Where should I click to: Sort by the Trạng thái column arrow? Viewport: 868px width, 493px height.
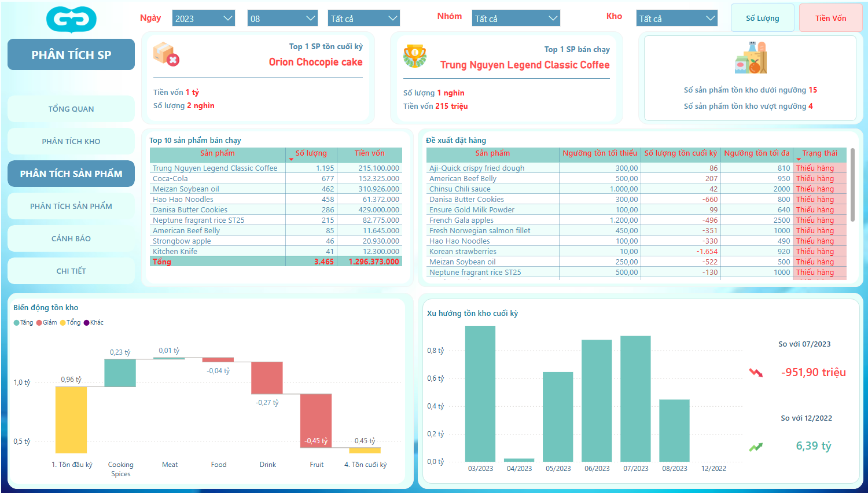click(799, 159)
